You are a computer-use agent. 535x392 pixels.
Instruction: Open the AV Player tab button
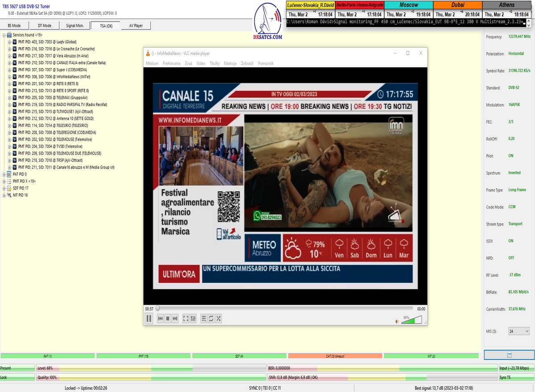pos(136,25)
